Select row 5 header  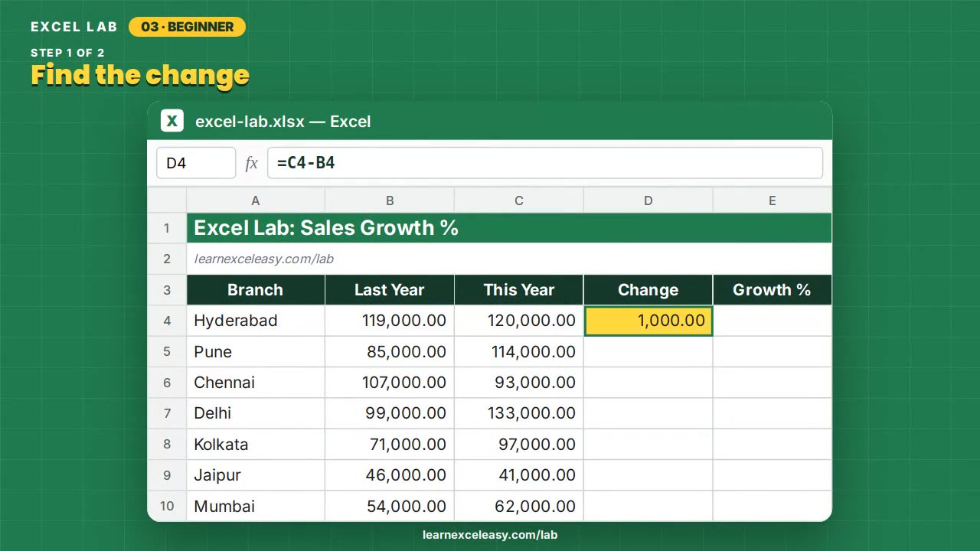167,352
